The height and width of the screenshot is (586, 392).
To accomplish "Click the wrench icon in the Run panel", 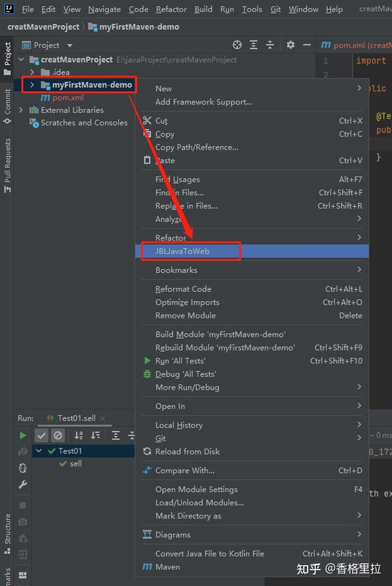I will [x=23, y=485].
